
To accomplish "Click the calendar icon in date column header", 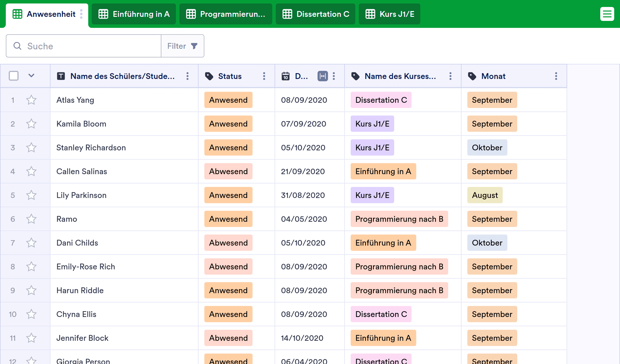I will pyautogui.click(x=286, y=76).
